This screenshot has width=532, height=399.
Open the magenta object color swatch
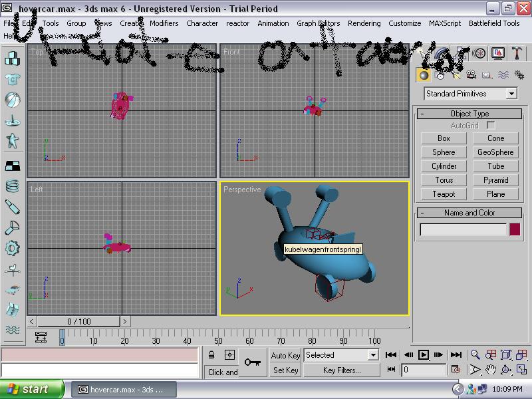coord(515,229)
